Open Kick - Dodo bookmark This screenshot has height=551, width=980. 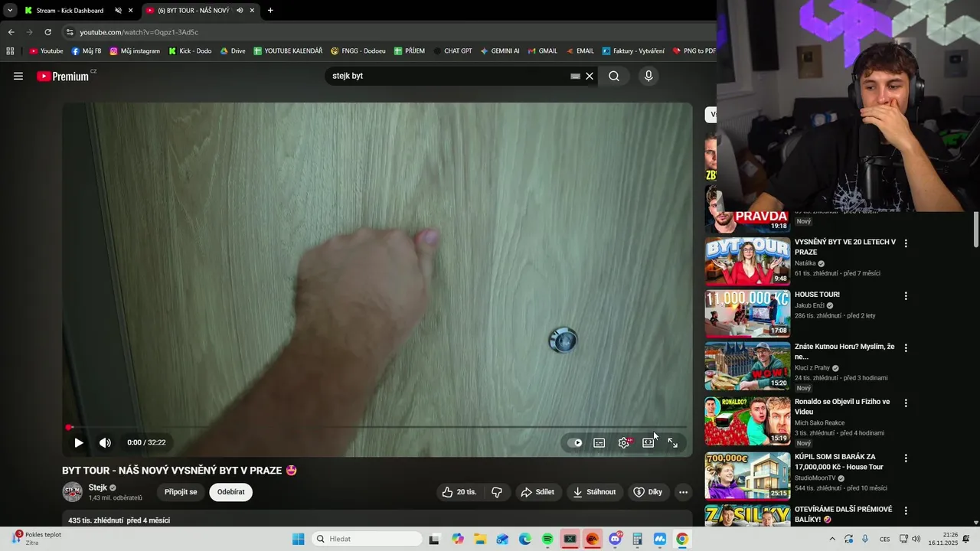tap(189, 51)
